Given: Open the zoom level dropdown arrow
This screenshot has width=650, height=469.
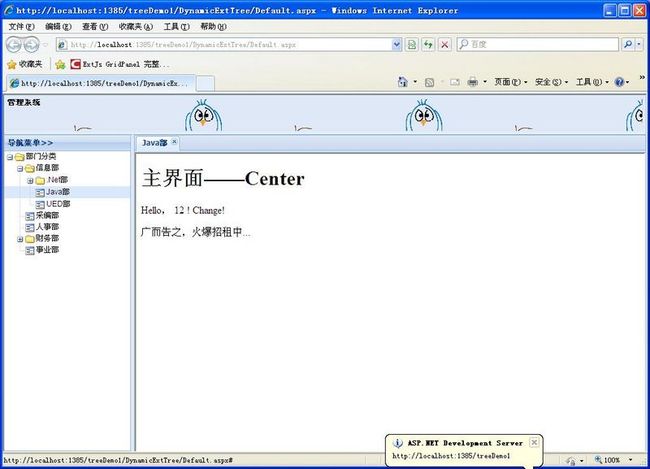Looking at the screenshot, I should (x=631, y=460).
